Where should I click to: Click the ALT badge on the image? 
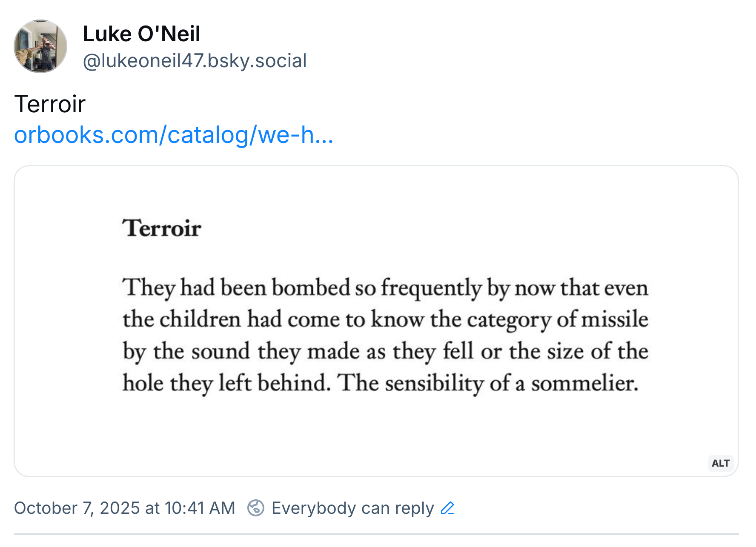click(720, 463)
